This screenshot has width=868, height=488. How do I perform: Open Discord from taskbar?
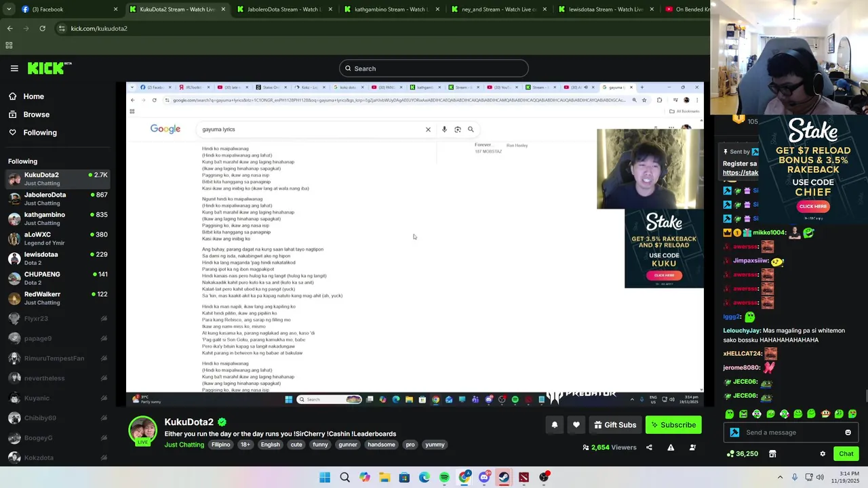tap(484, 477)
